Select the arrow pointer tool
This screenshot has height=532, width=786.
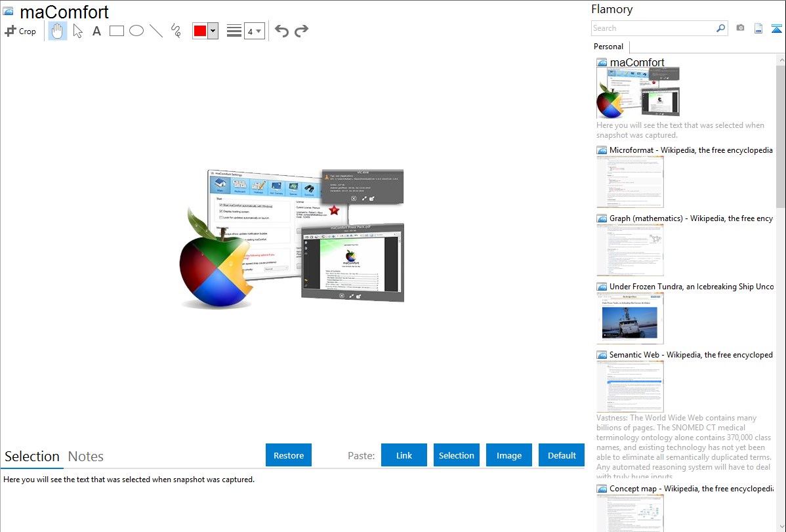[77, 31]
